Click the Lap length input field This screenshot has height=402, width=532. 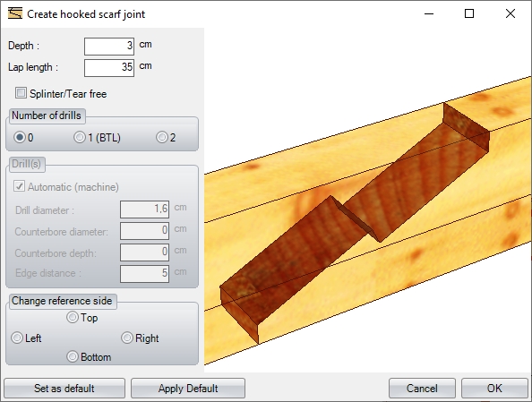109,68
